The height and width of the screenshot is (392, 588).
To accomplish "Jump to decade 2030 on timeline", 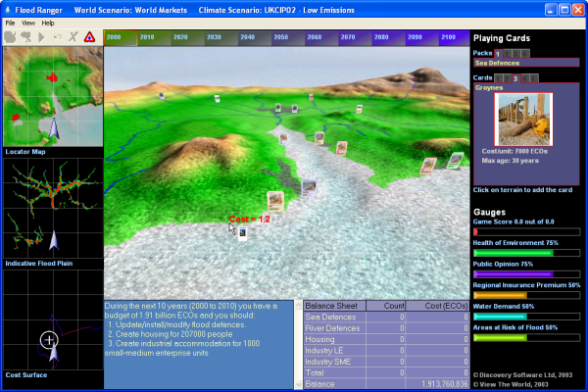I will click(221, 38).
